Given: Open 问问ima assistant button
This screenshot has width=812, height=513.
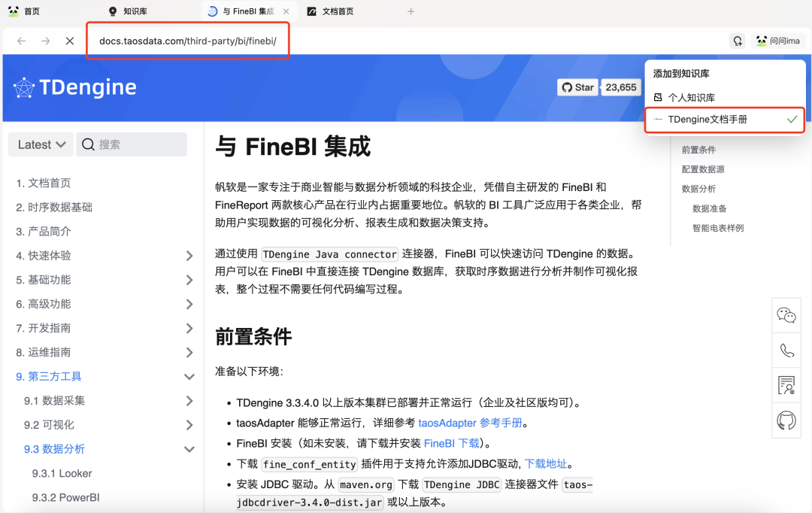Looking at the screenshot, I should 778,41.
